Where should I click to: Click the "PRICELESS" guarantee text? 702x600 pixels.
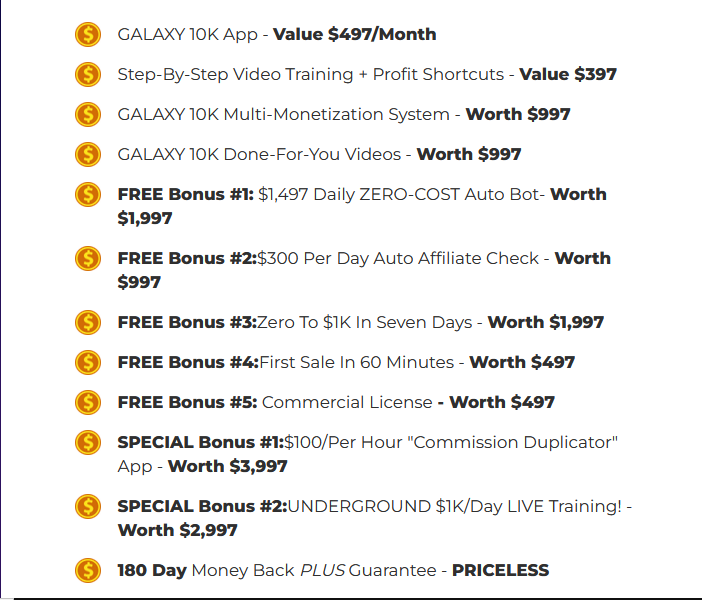pyautogui.click(x=500, y=570)
